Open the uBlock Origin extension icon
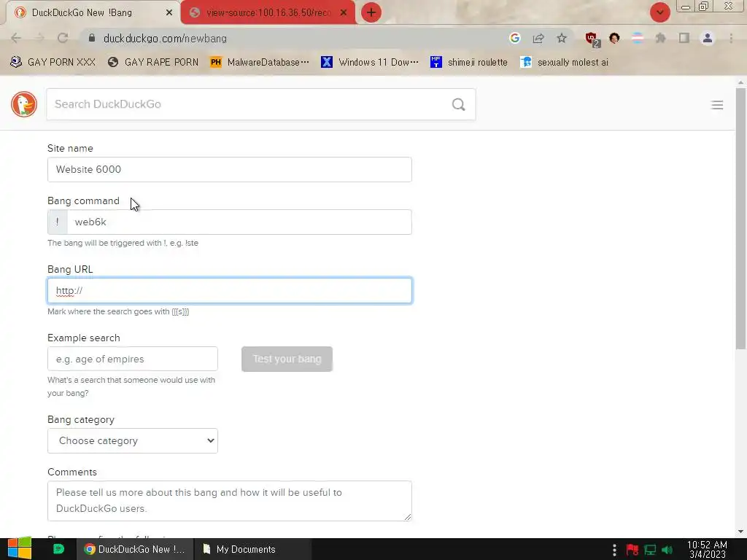This screenshot has height=560, width=747. (x=592, y=39)
